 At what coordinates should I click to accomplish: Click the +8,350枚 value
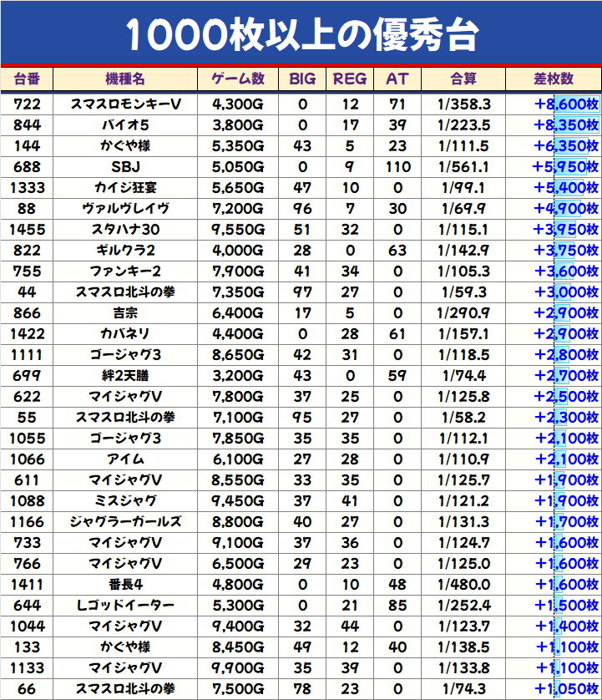coord(566,125)
